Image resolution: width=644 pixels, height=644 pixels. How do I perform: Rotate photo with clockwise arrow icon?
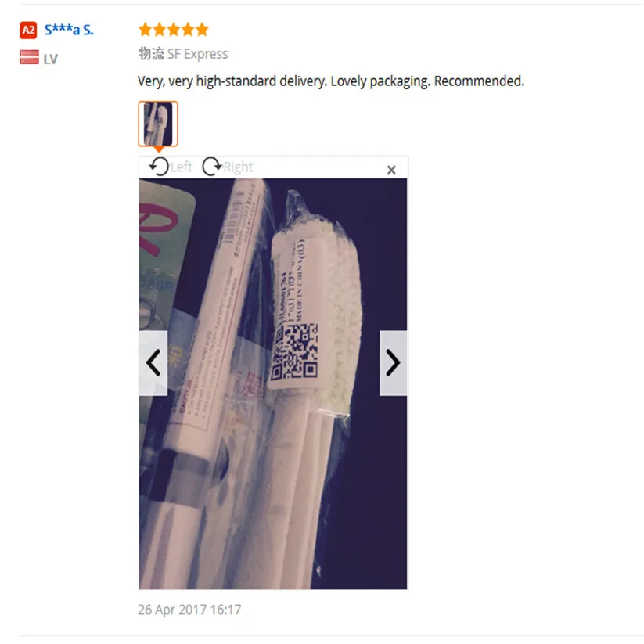tap(212, 167)
